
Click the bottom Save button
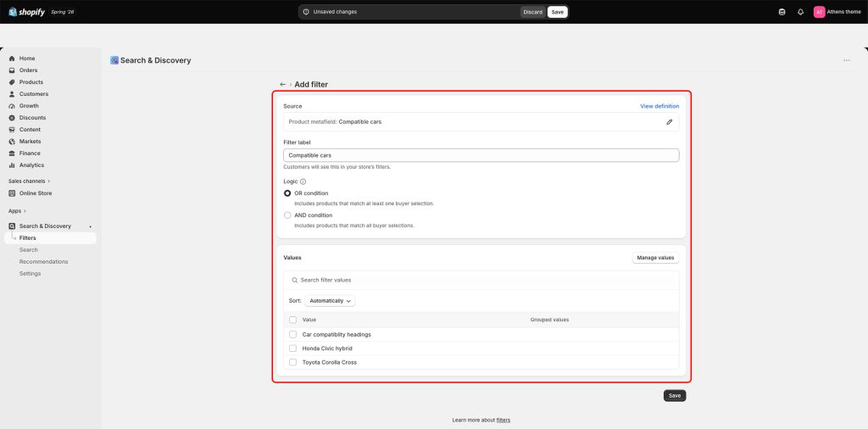pyautogui.click(x=675, y=396)
